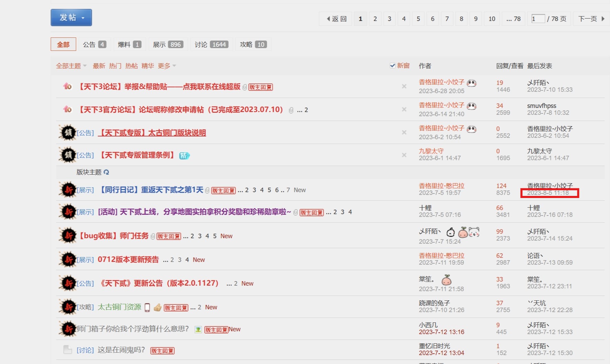The image size is (610, 364).
Task: Click the image attachment icon on 师门箱子 thread
Action: point(198,330)
